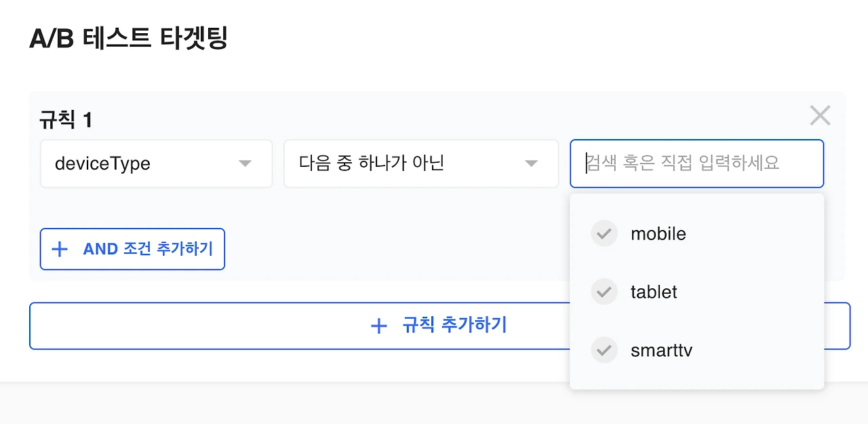Remove rule 1 with the X icon

coord(820,116)
